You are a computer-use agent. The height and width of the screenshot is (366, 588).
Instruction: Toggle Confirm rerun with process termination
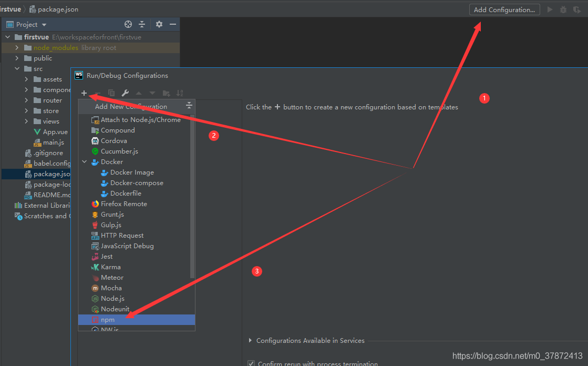click(x=251, y=363)
